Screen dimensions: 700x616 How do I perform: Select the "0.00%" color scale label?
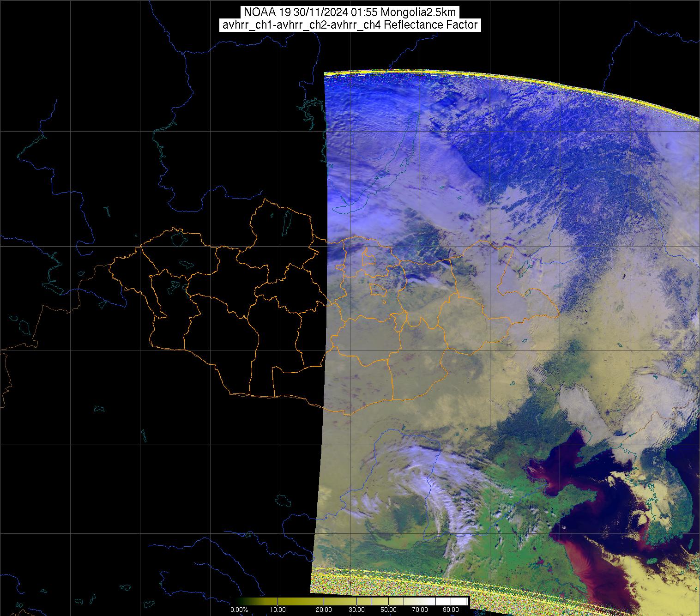coord(239,610)
